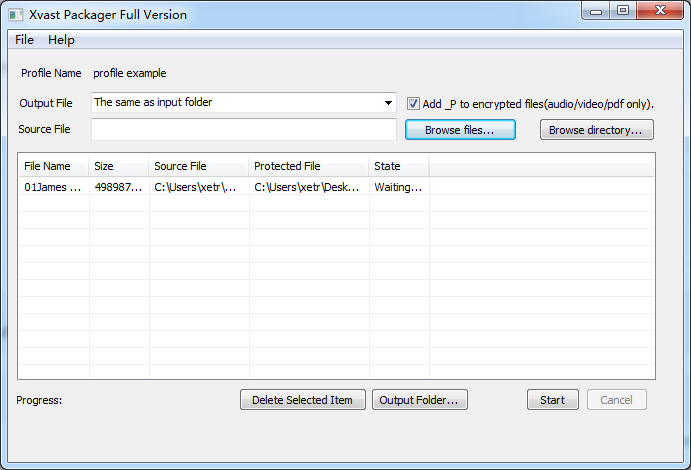Open the File menu
The width and height of the screenshot is (691, 470).
coord(24,40)
